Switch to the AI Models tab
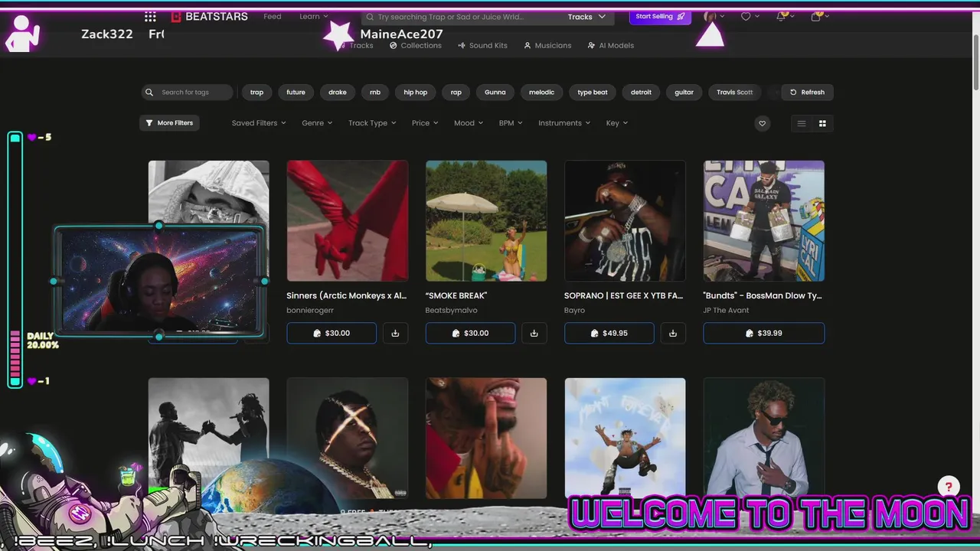 click(x=611, y=45)
